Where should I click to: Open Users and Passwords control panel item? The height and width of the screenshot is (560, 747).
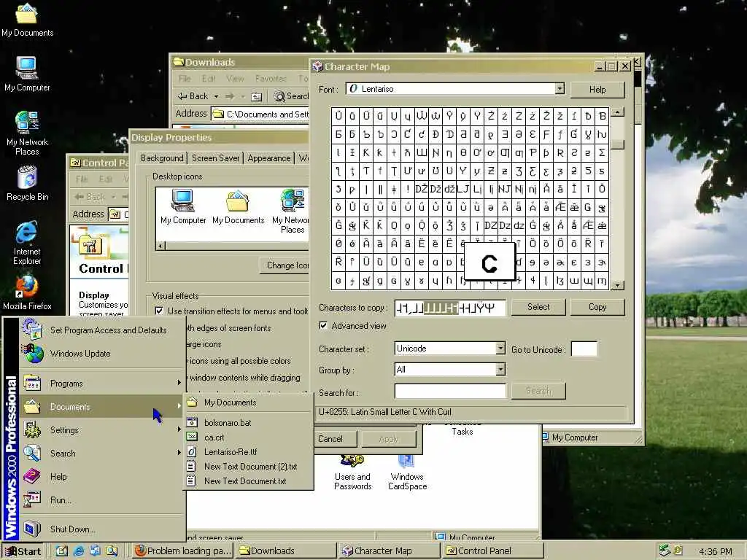pos(352,472)
